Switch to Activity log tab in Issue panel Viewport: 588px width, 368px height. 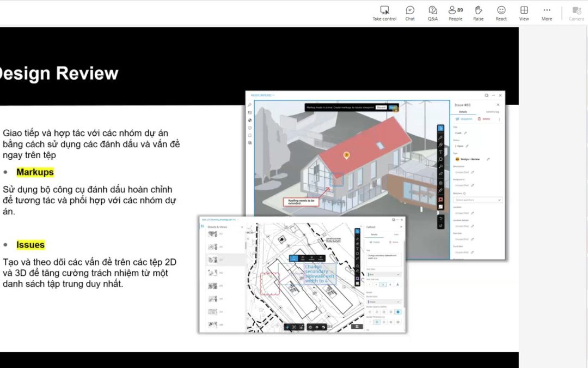click(x=492, y=112)
